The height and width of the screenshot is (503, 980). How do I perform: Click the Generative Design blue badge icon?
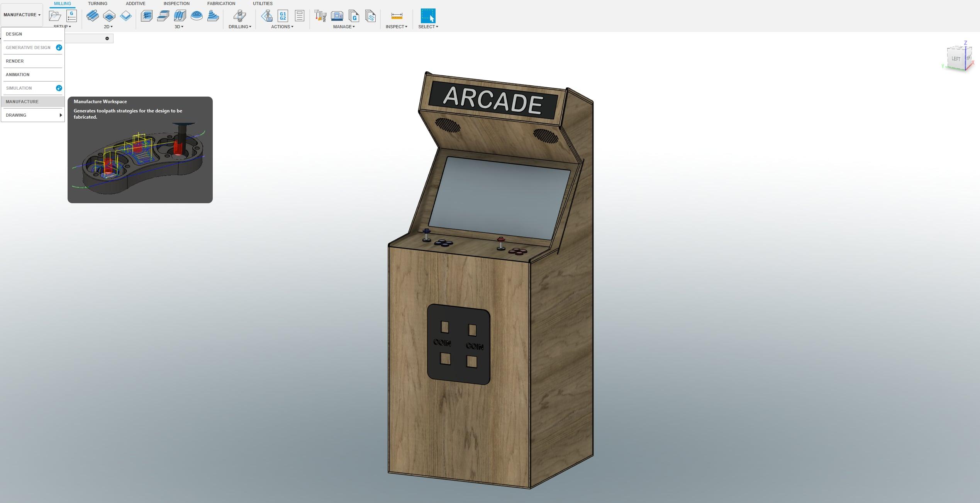[x=59, y=48]
